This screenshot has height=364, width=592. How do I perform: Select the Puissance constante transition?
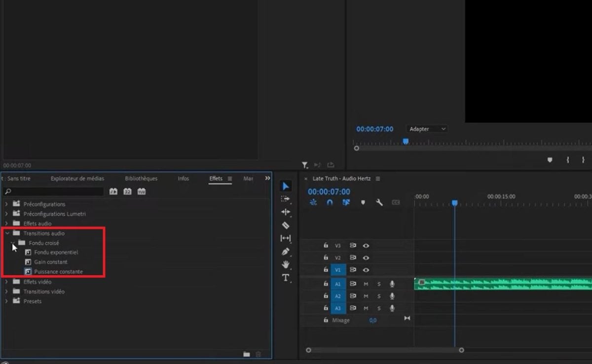(x=58, y=272)
